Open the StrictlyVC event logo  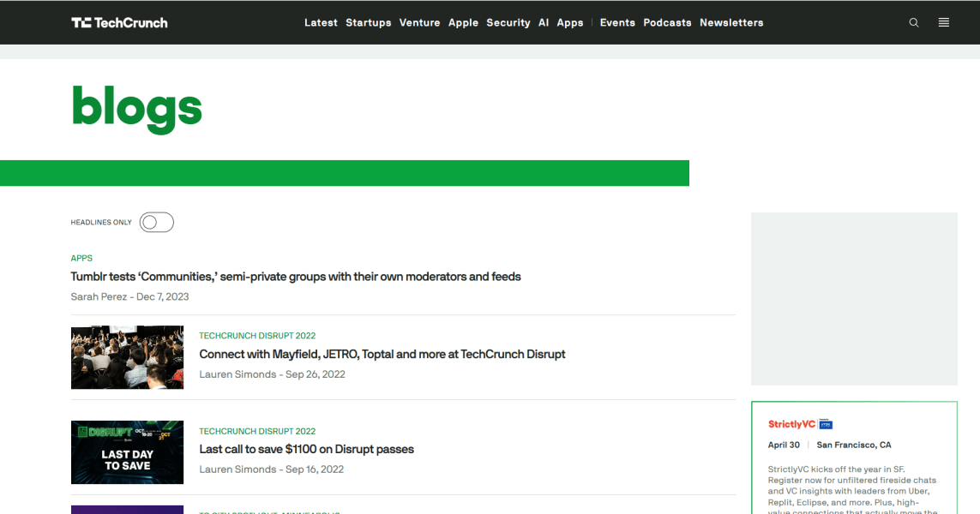coord(800,424)
